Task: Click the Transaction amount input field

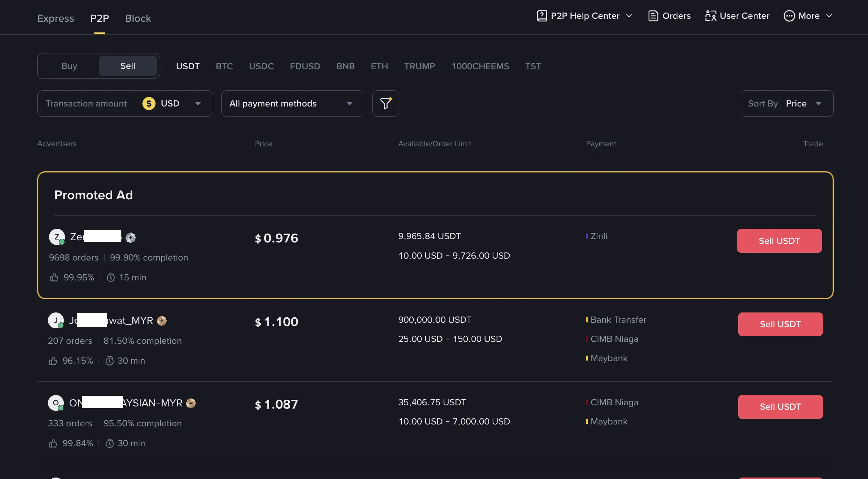Action: (86, 104)
